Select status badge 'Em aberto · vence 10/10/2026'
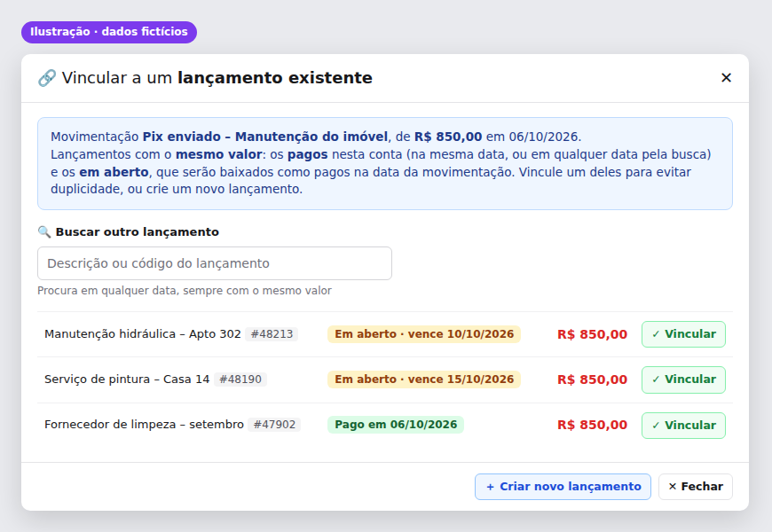772x532 pixels. click(x=424, y=334)
